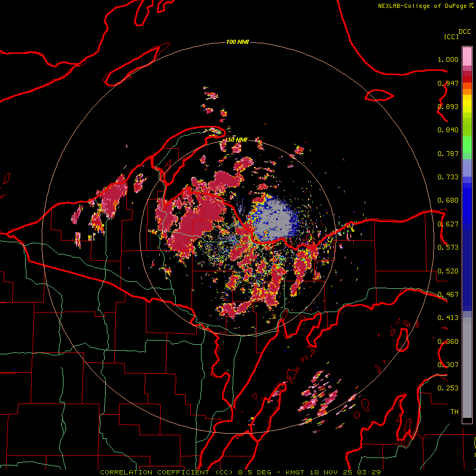The image size is (476, 476).
Task: Click the DCC label above the color scale
Action: tap(465, 32)
